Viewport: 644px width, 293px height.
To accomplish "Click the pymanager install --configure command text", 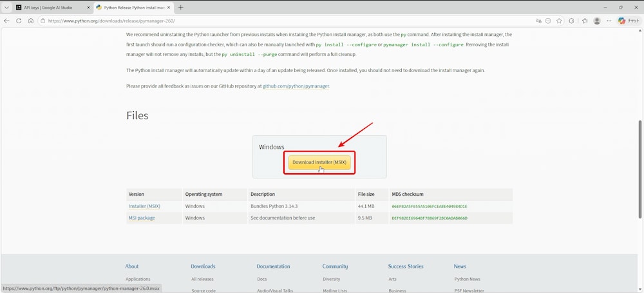I will 424,44.
